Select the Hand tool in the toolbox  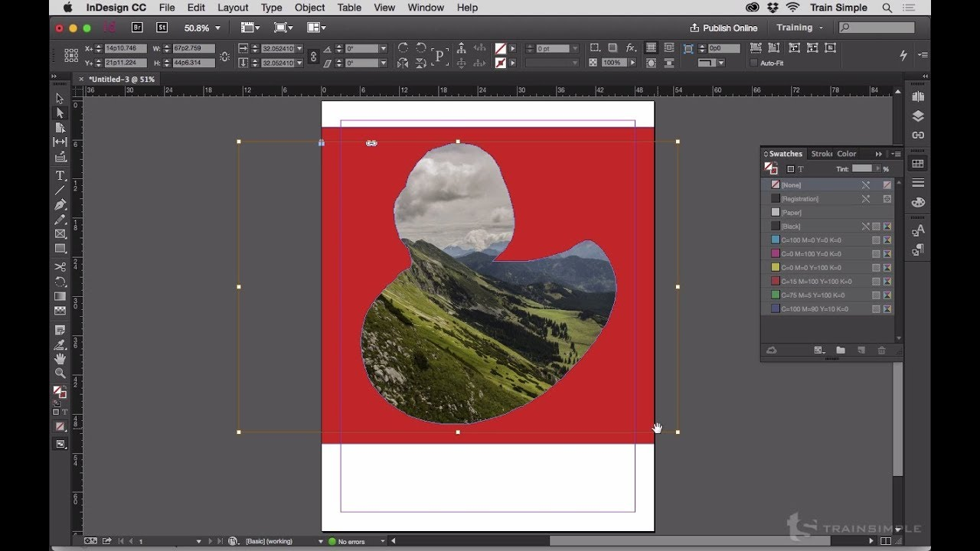(60, 359)
